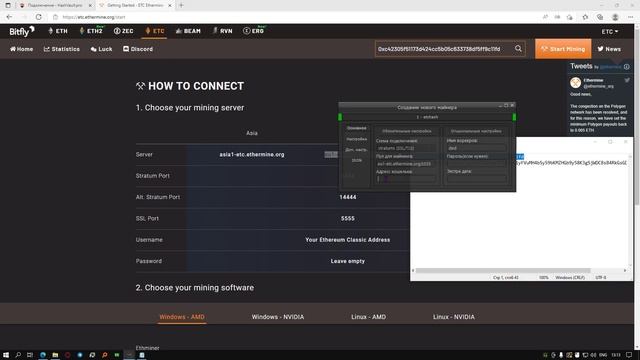Screen dimensions: 640x360
Task: Close the Getting Started ETC Ethermine tab
Action: [170, 5]
